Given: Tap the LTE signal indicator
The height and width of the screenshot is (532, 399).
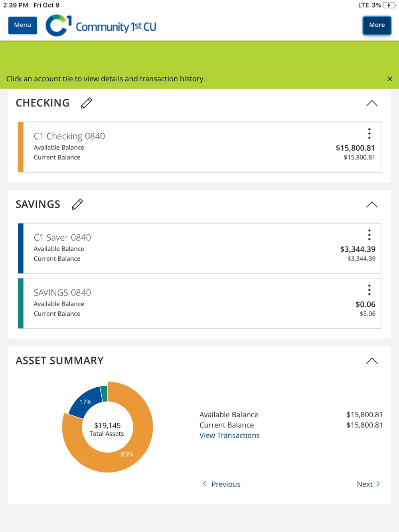Looking at the screenshot, I should click(363, 5).
